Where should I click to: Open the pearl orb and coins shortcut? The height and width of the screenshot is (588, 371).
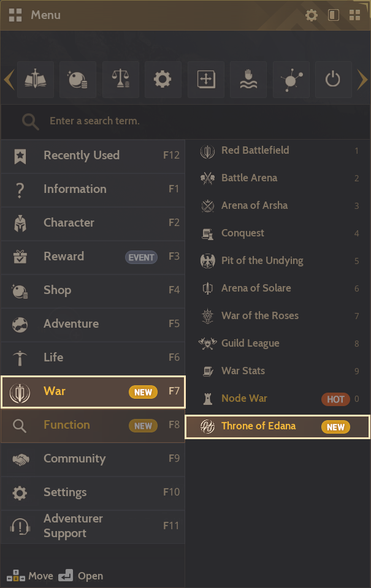pos(78,80)
